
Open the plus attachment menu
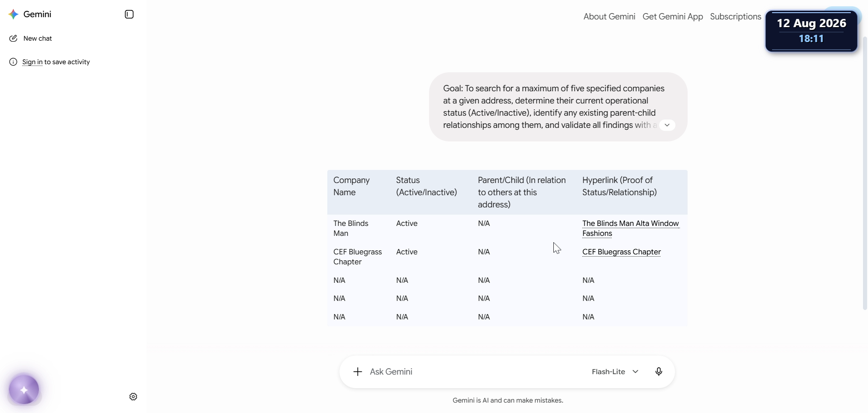(358, 372)
